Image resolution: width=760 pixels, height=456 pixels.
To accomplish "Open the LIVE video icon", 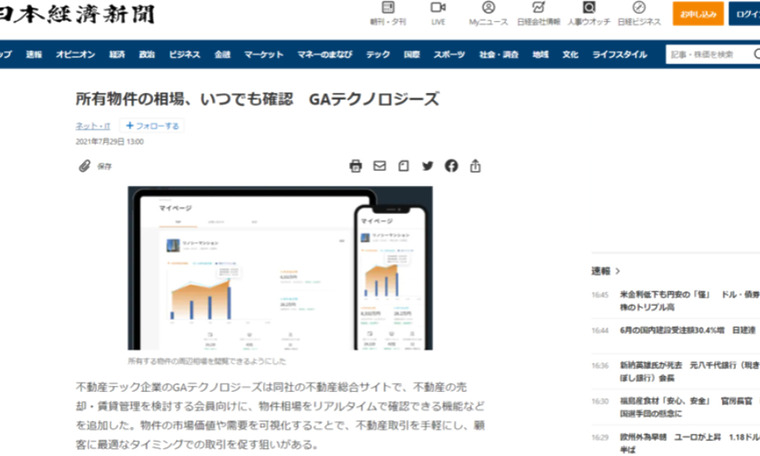I will coord(438,12).
